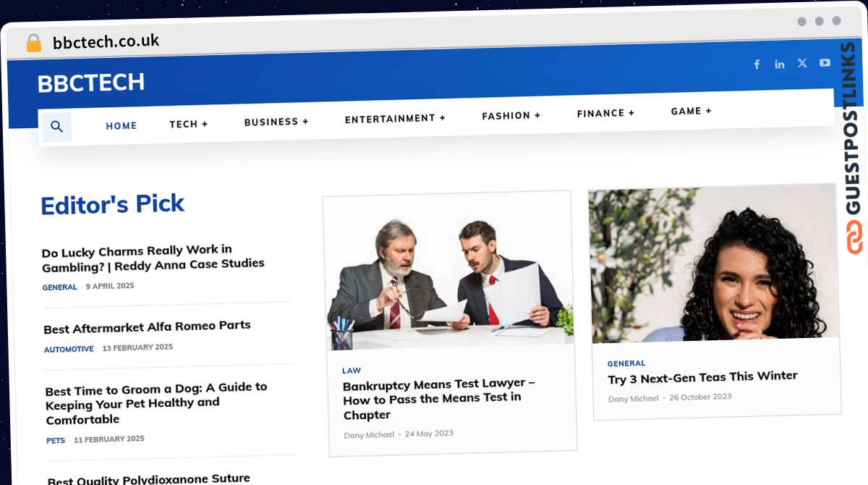Click the 11 FEBRUARY 2025 date
This screenshot has width=868, height=485.
coord(109,439)
